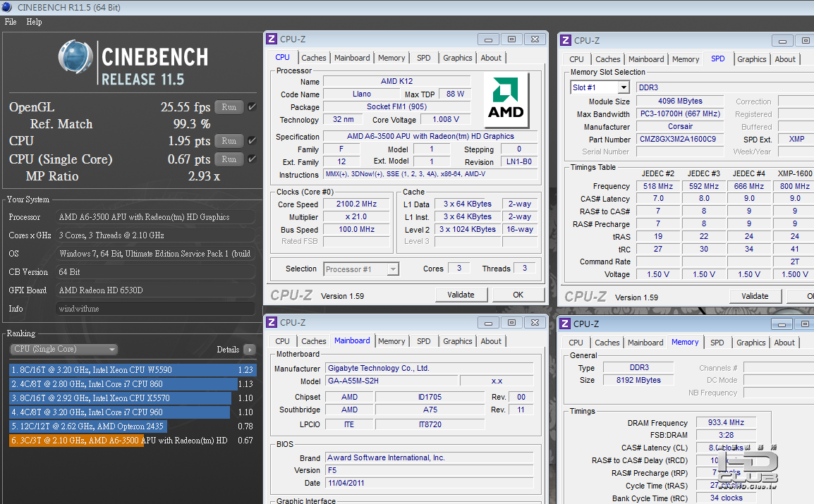Screen dimensions: 814x504
Task: Select ranking row Intel Core i7 CPU 860
Action: pos(133,383)
